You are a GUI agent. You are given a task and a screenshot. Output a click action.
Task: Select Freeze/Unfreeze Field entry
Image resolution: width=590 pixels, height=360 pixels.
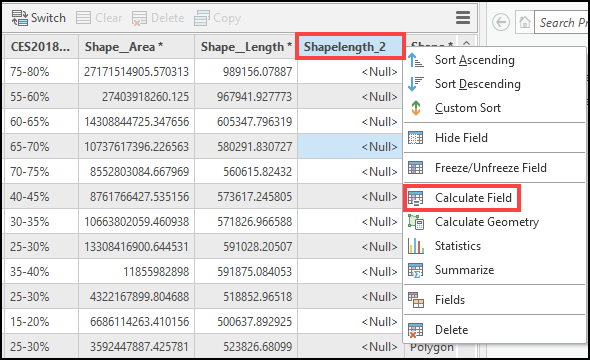click(x=494, y=168)
